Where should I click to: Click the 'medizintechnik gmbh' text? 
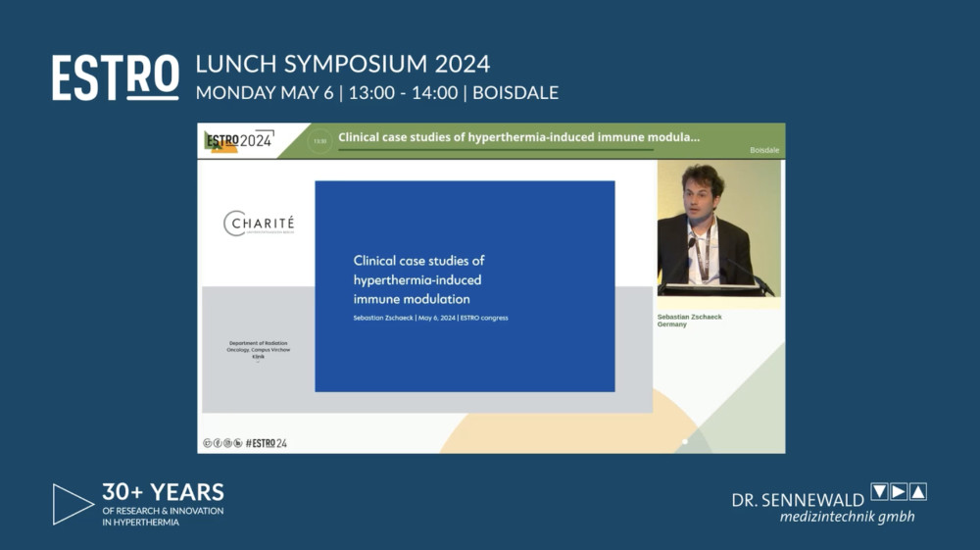tap(848, 517)
